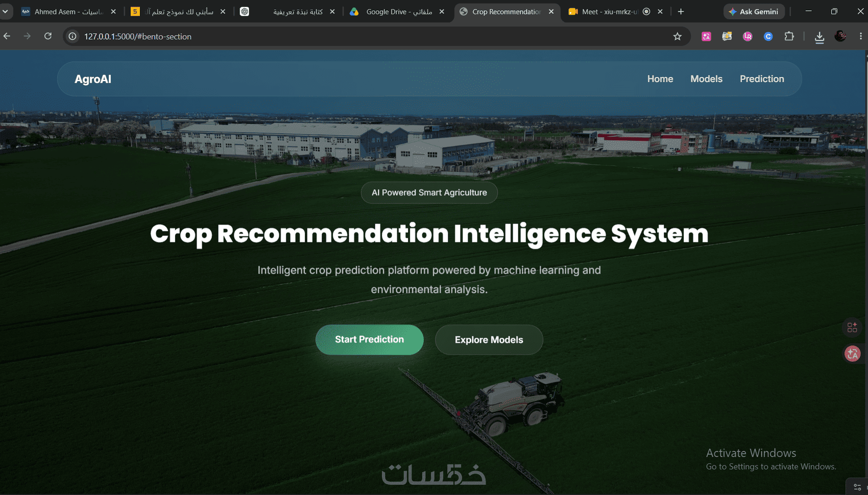Click the Start Prediction button

(x=369, y=340)
